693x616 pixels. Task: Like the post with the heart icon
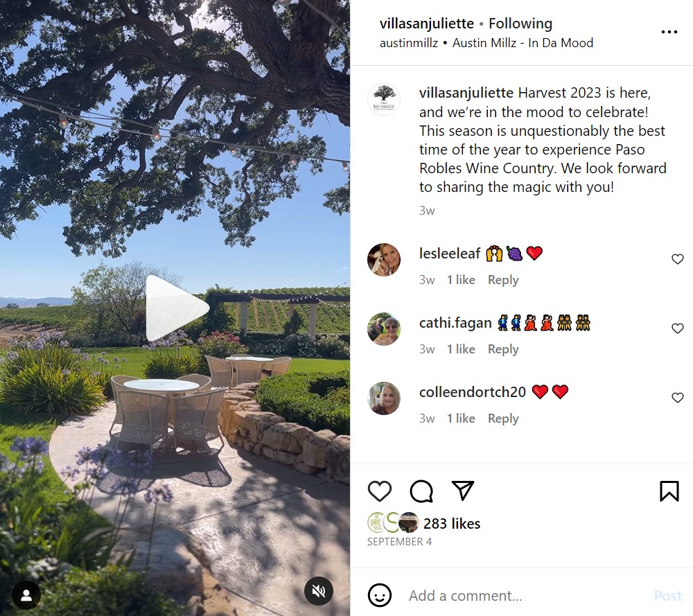pos(379,491)
